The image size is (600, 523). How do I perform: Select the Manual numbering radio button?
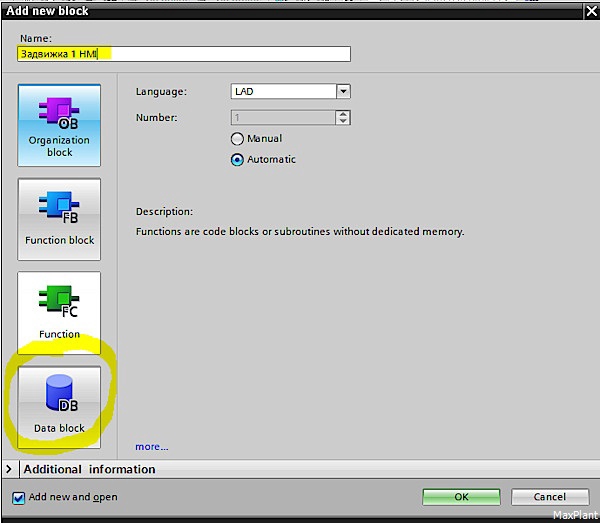tap(237, 138)
